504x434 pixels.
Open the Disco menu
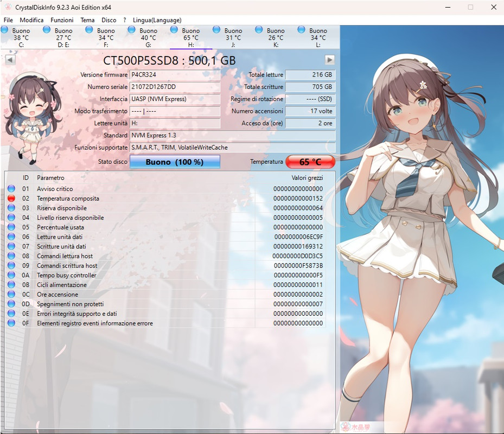109,20
